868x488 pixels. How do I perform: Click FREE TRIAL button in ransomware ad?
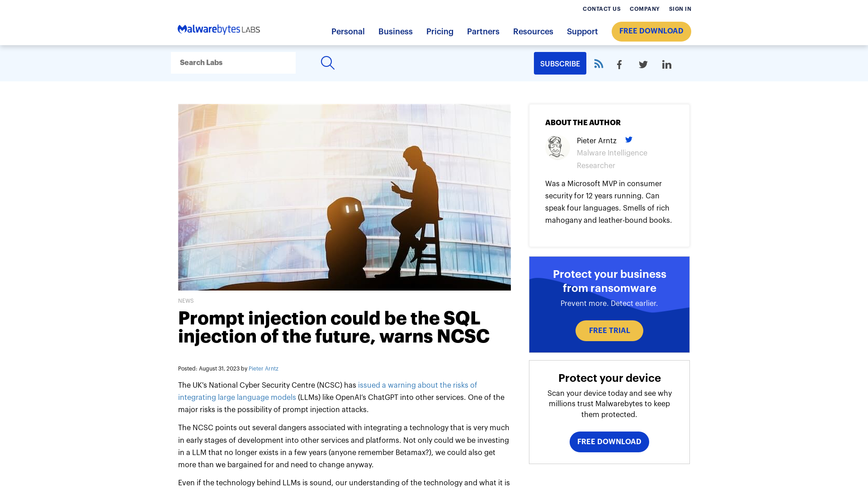click(x=609, y=331)
